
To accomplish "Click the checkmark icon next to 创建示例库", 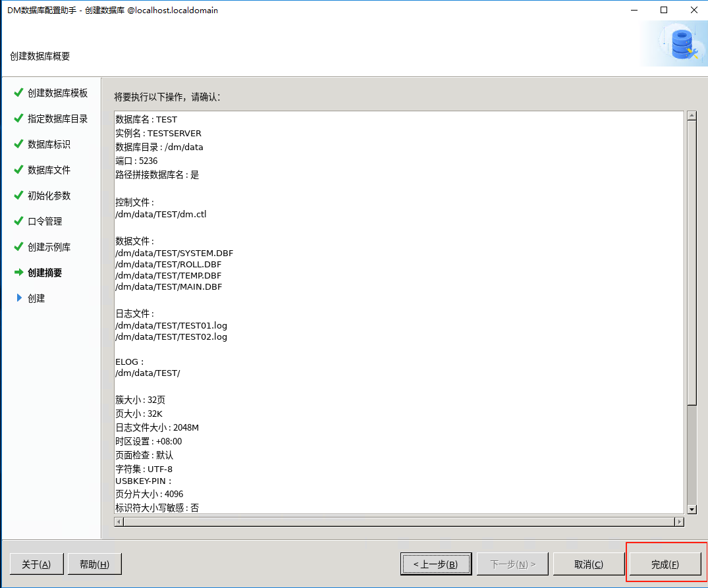I will tap(18, 247).
